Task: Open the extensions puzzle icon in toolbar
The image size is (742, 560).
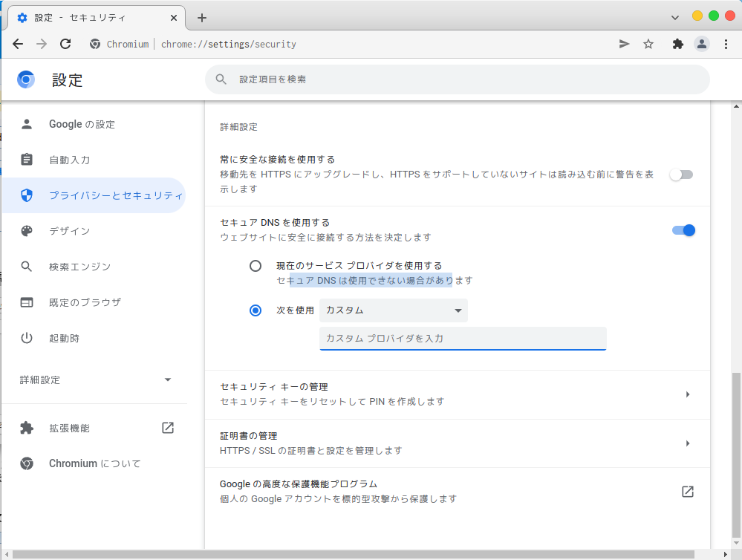Action: [x=677, y=44]
